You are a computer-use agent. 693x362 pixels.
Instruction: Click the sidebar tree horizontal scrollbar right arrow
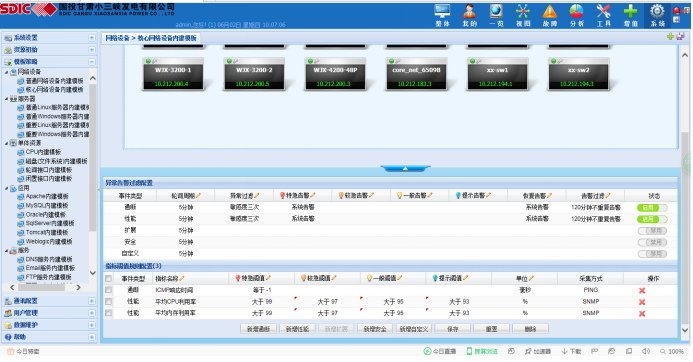tap(78, 288)
